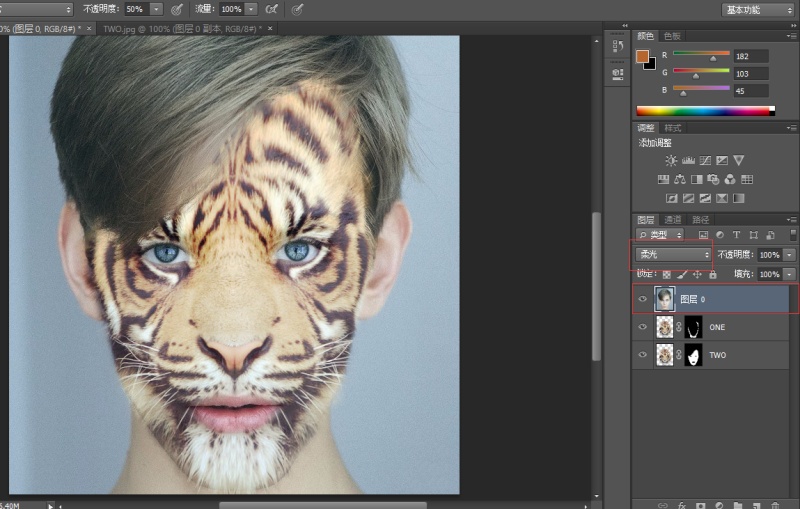Image resolution: width=800 pixels, height=509 pixels.
Task: Filter layers by text type (T icon)
Action: pyautogui.click(x=736, y=235)
